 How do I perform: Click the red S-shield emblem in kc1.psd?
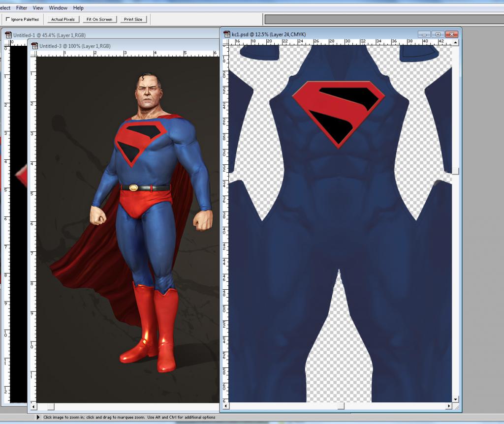(338, 114)
